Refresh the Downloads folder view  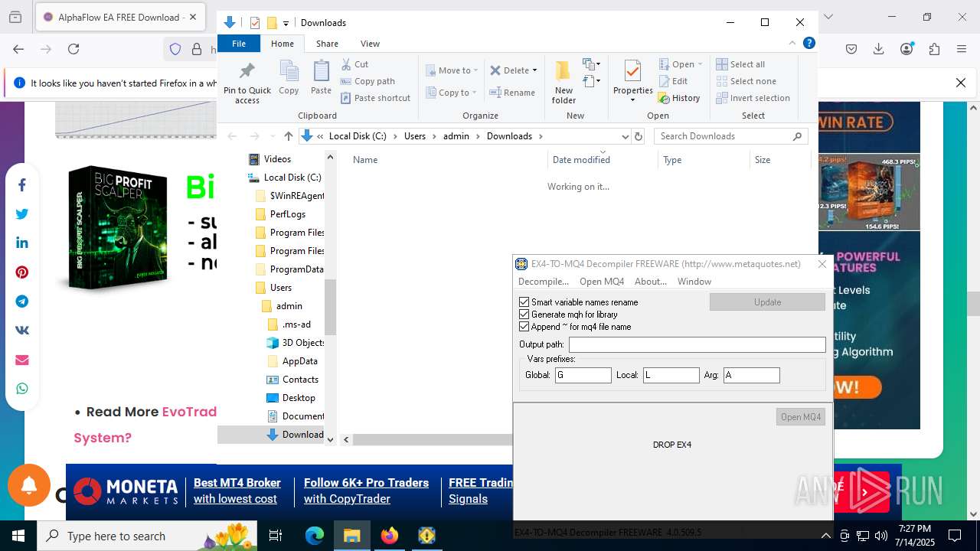tap(639, 136)
